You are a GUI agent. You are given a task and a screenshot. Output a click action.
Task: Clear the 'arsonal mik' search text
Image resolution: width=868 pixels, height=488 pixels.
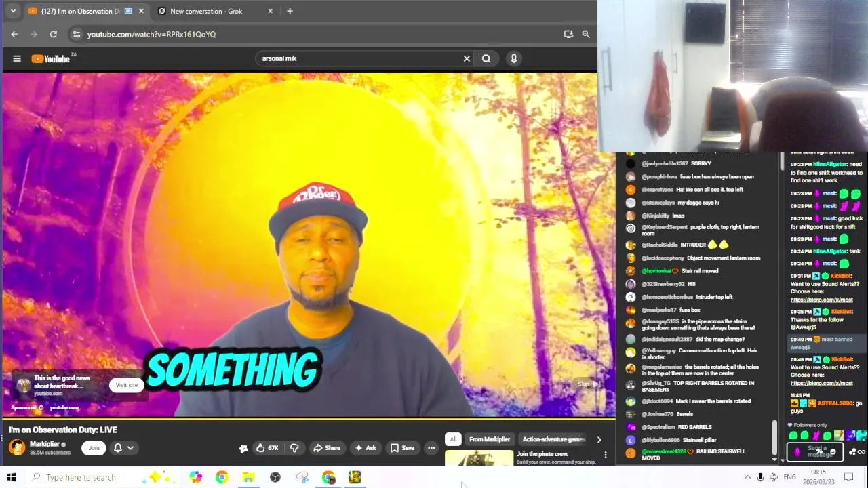pos(467,58)
